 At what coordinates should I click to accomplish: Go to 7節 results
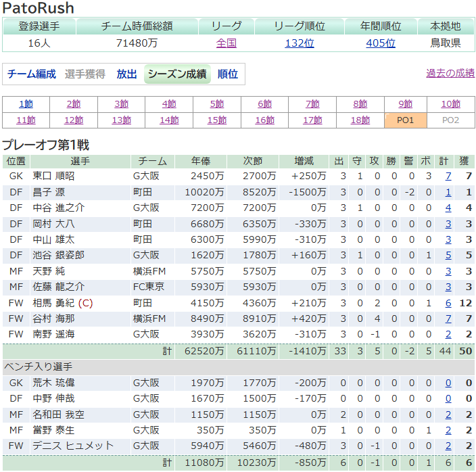click(312, 104)
